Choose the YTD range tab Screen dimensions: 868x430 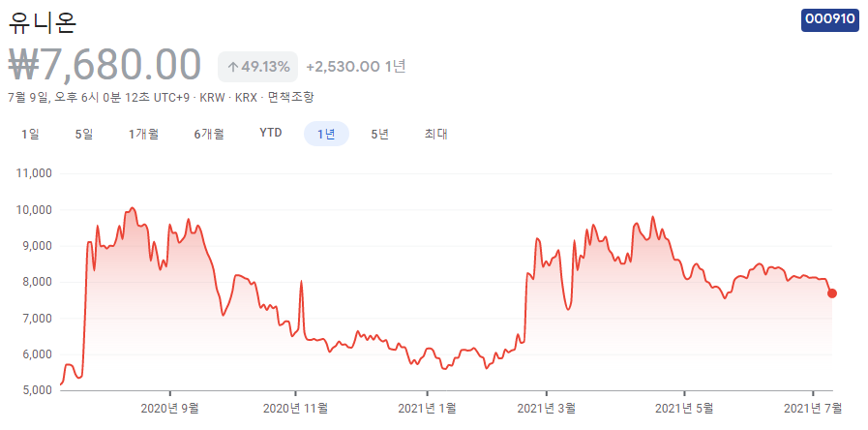[271, 133]
